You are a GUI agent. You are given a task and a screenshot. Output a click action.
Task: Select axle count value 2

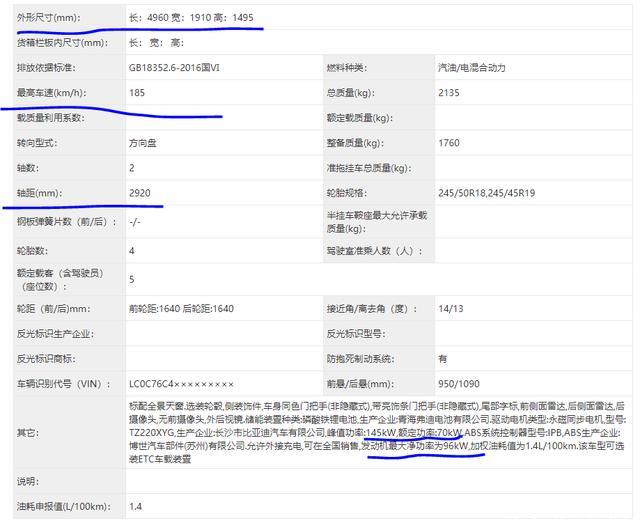[132, 168]
